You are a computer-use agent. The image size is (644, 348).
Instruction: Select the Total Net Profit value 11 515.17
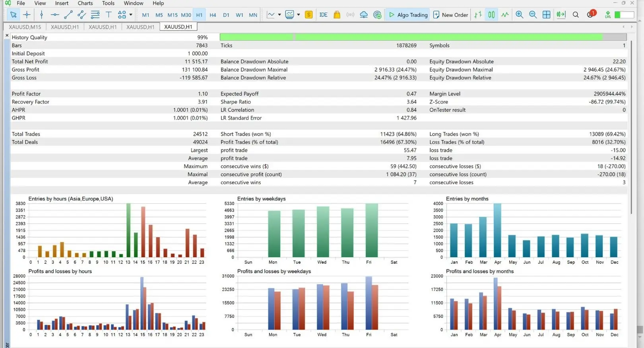(196, 62)
